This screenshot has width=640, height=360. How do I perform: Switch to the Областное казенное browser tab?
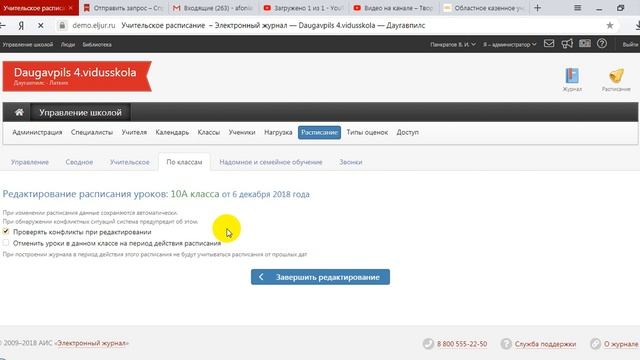[484, 8]
